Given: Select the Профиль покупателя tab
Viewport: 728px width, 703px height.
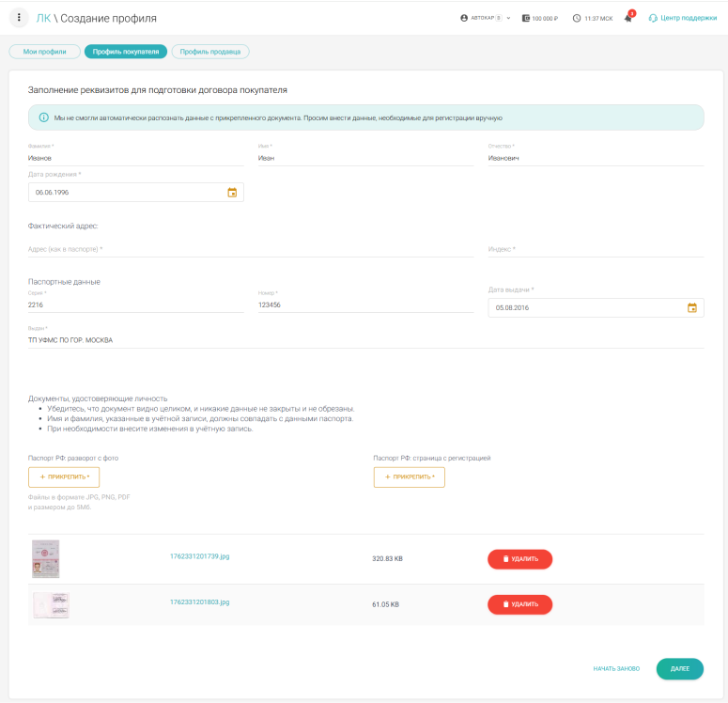Looking at the screenshot, I should click(125, 52).
